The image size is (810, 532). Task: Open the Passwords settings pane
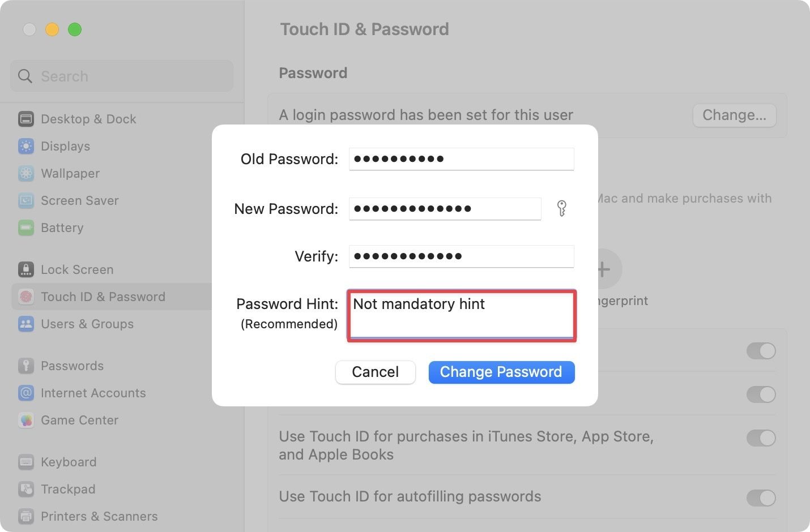point(73,366)
